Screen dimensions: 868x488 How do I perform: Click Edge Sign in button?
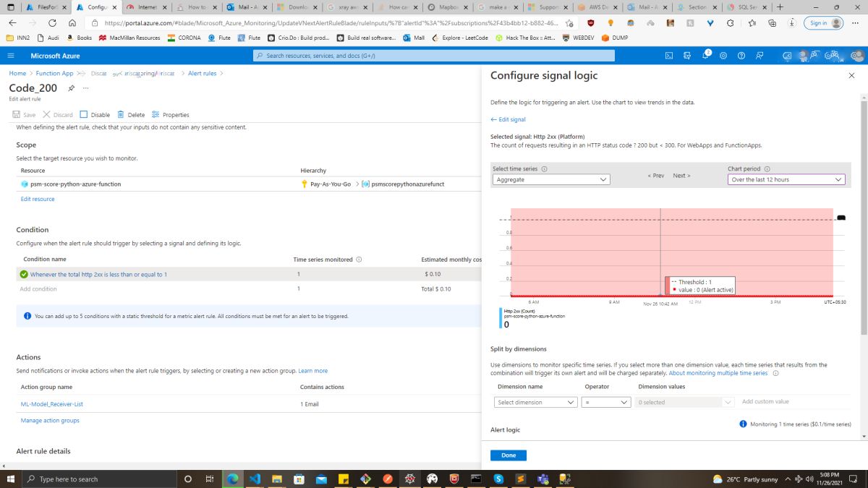824,22
